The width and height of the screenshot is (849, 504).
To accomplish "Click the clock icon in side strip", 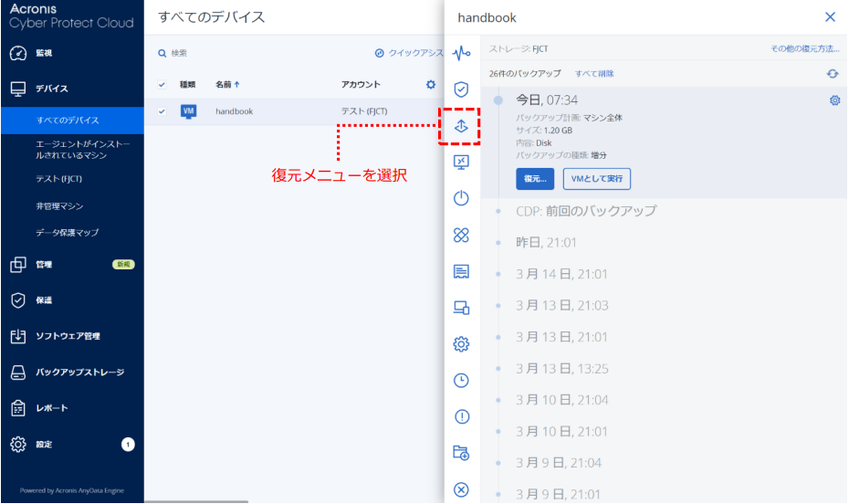I will (461, 380).
